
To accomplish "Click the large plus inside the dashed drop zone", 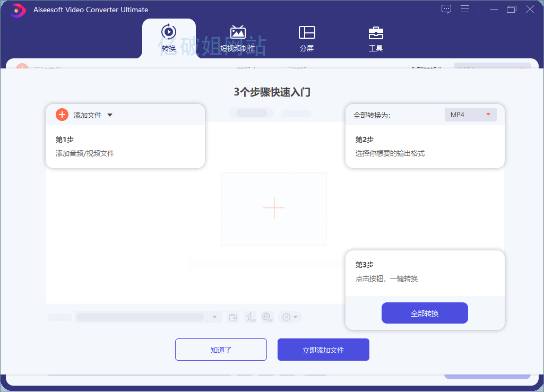I will tap(273, 208).
